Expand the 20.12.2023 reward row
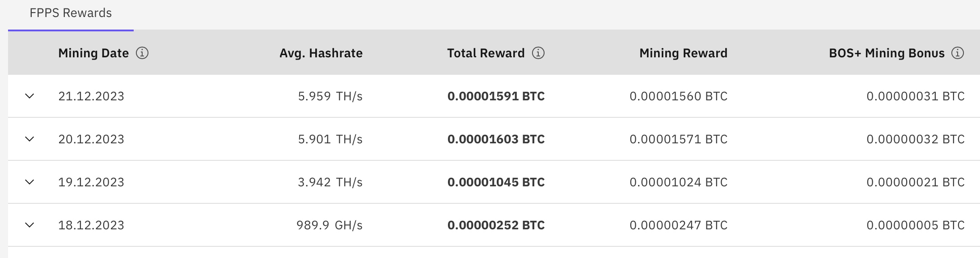 pyautogui.click(x=30, y=139)
